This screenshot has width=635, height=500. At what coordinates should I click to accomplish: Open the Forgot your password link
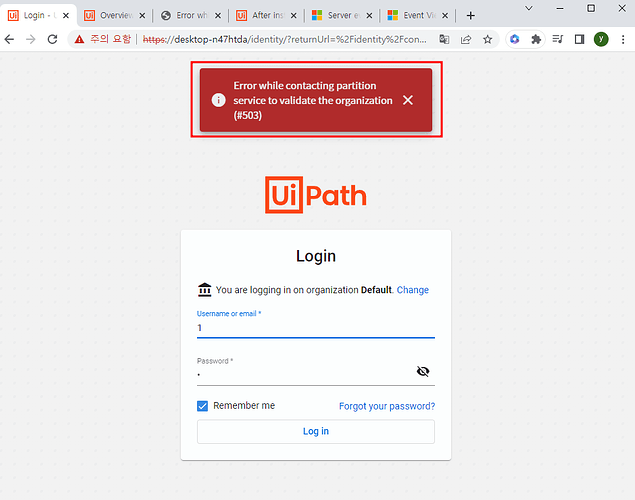click(x=387, y=406)
